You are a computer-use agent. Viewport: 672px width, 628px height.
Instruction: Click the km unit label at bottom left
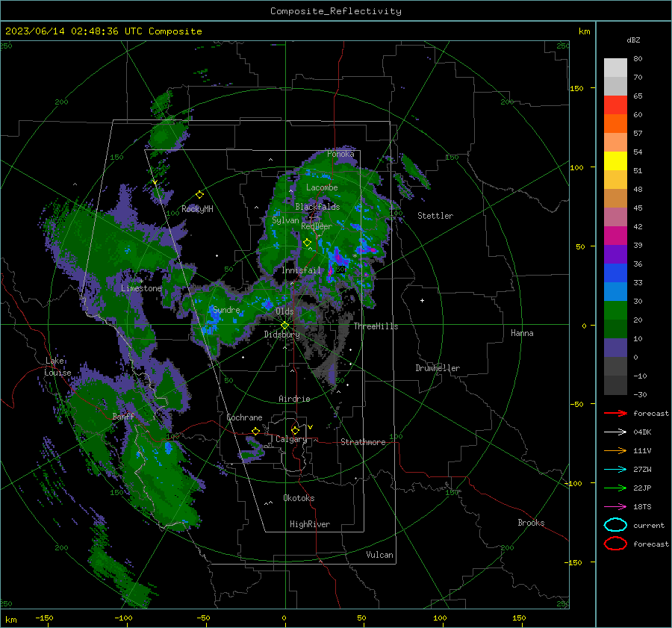tap(10, 620)
